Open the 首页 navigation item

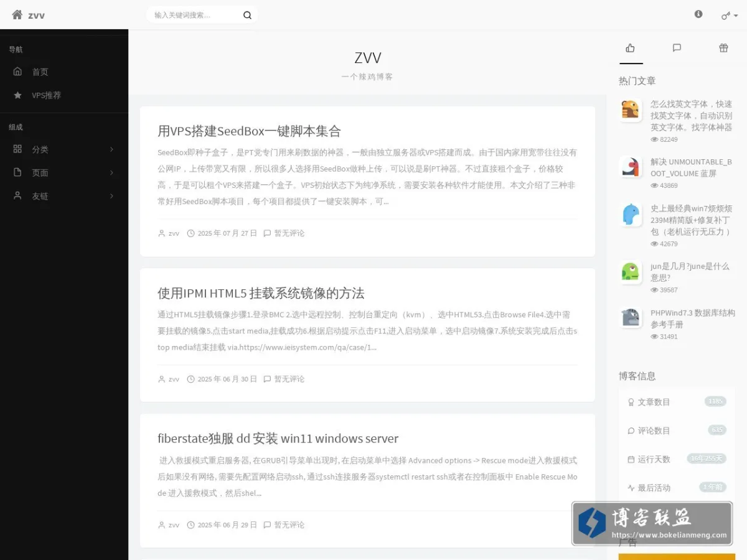click(x=64, y=72)
